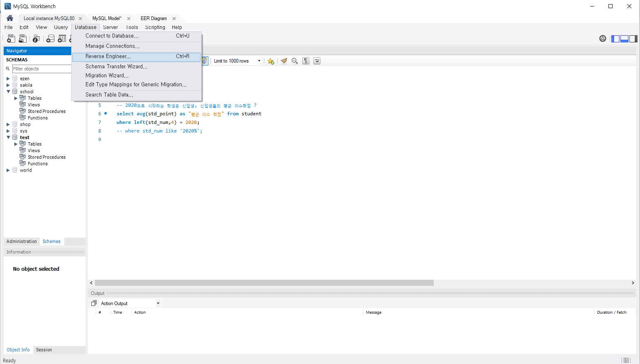Image resolution: width=640 pixels, height=364 pixels.
Task: Open the Server menu
Action: pos(110,27)
